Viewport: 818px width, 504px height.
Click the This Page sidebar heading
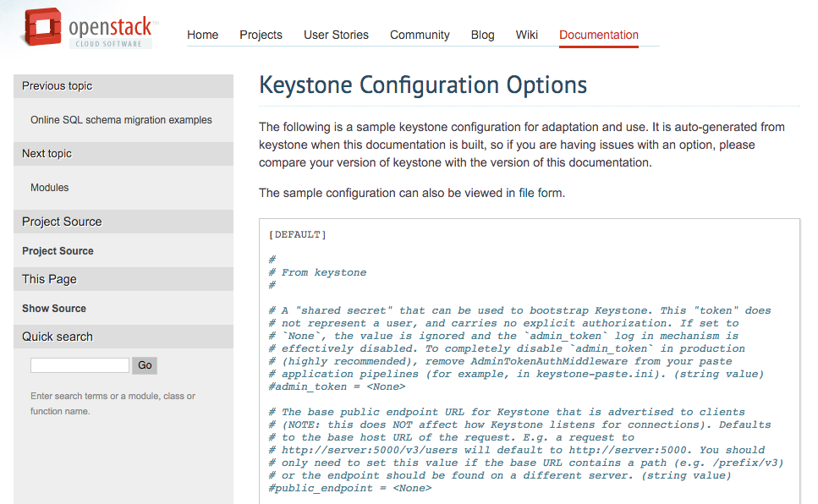[x=49, y=279]
